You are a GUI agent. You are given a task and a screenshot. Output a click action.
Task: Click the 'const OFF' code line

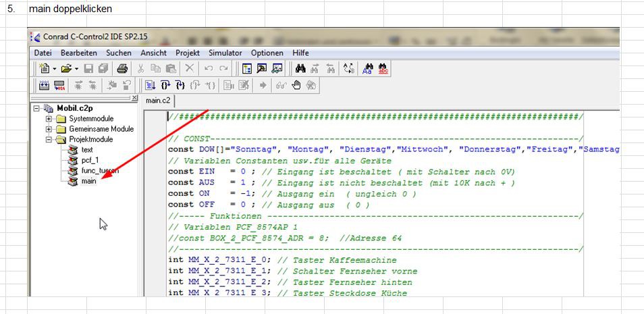coord(269,205)
